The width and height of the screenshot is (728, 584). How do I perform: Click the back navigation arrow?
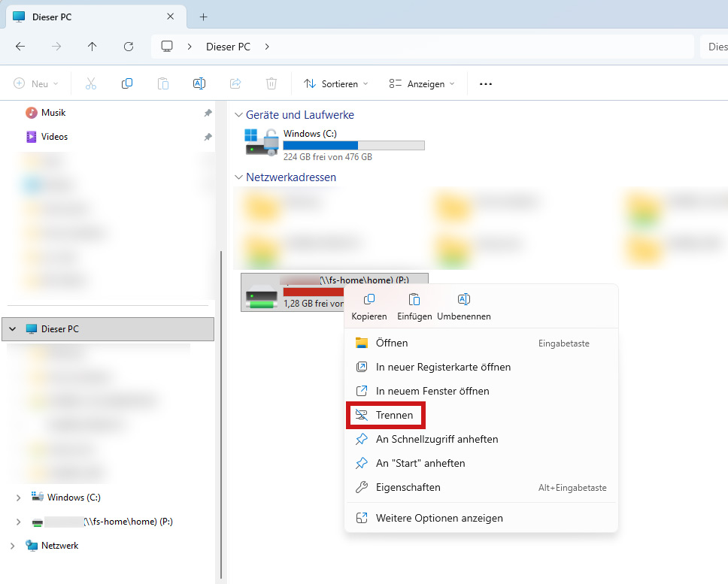pos(20,47)
